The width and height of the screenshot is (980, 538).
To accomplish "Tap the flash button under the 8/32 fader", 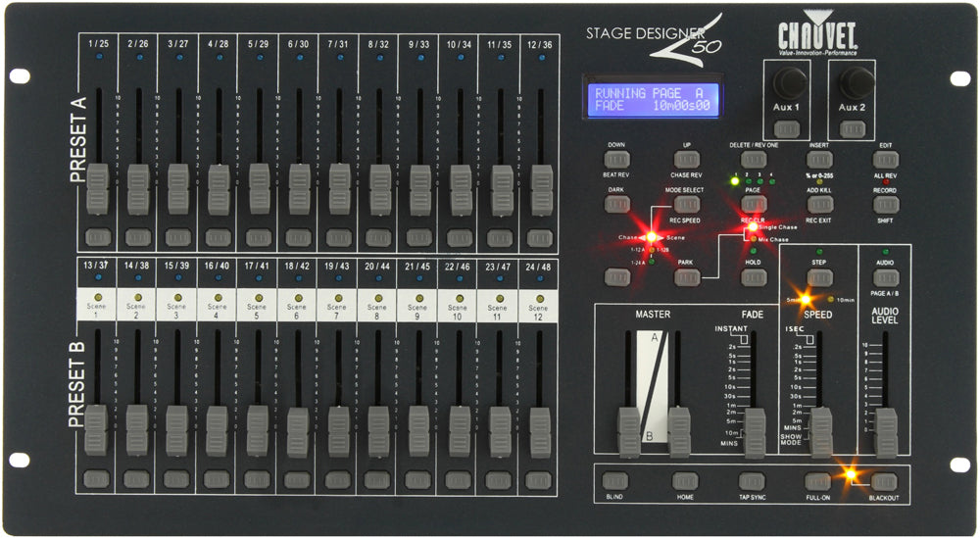I will (378, 237).
